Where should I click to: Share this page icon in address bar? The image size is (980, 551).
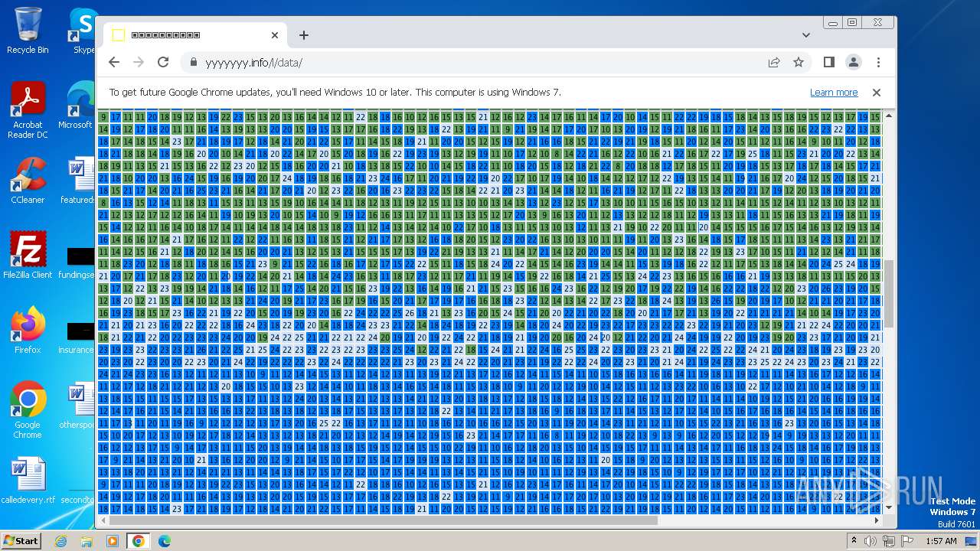774,62
